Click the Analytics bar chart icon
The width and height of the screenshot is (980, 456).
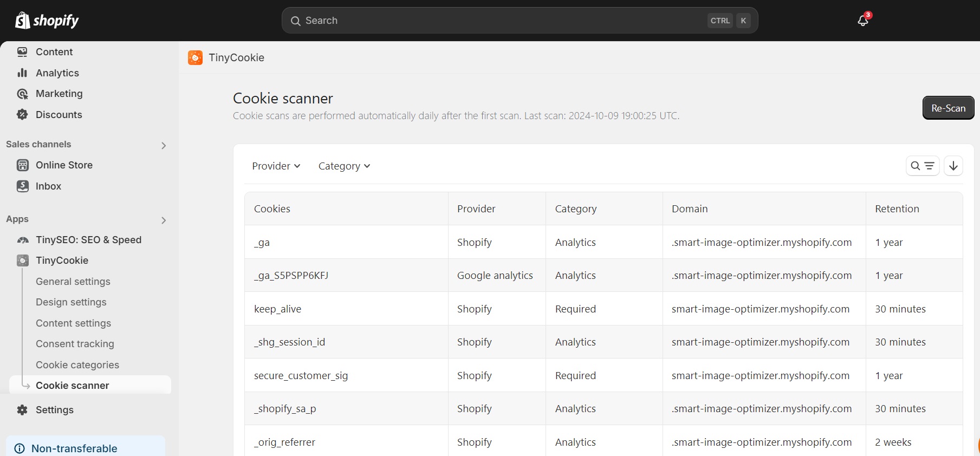pyautogui.click(x=22, y=73)
